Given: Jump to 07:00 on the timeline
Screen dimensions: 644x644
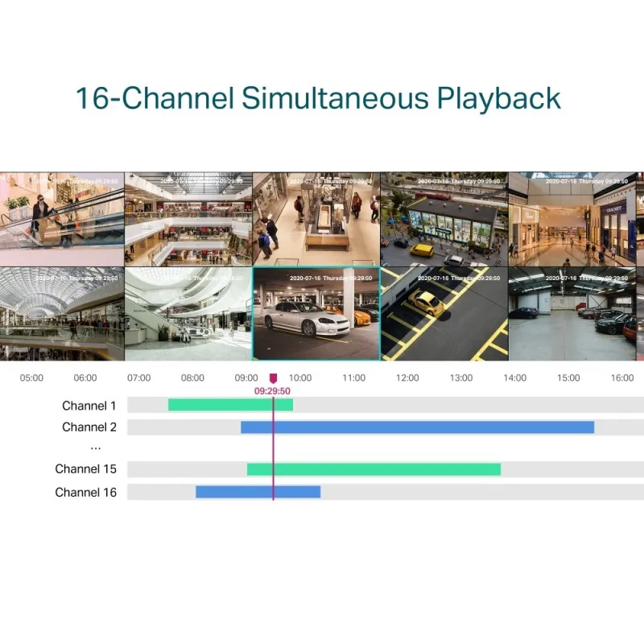Looking at the screenshot, I should pos(138,378).
